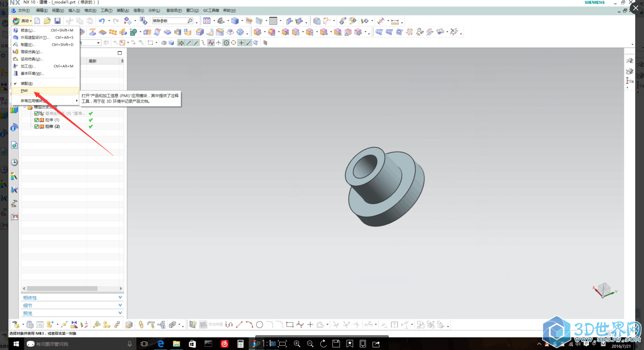
Task: Uncheck the 基准坐标系 (0) checkbox
Action: pos(36,113)
